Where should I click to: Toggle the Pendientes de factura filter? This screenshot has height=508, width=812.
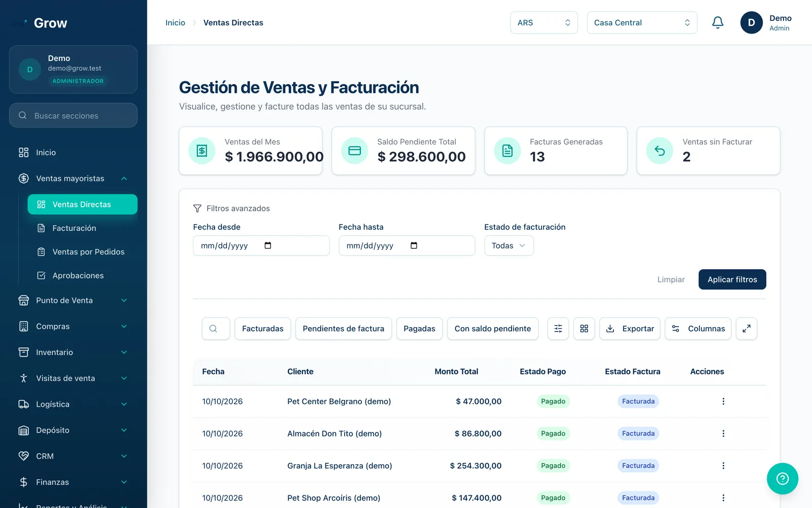344,329
